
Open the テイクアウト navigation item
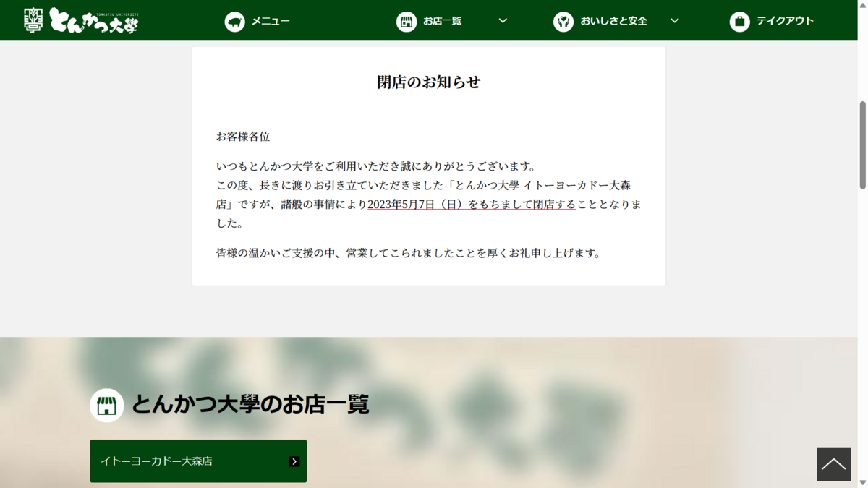click(785, 22)
